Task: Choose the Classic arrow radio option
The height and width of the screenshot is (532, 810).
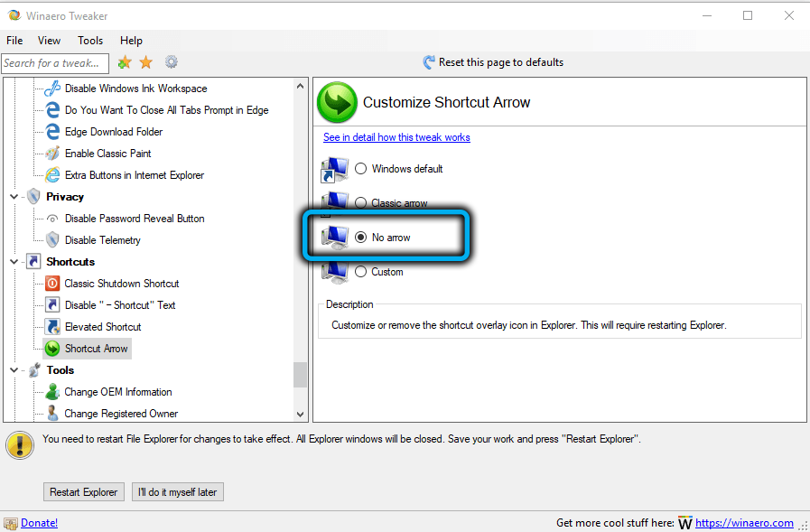Action: (x=361, y=203)
